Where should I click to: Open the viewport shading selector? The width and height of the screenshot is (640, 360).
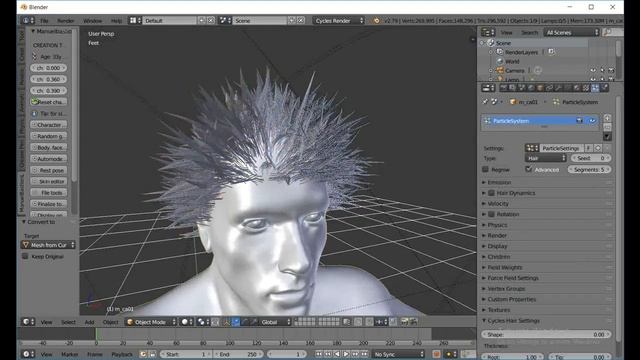(188, 322)
